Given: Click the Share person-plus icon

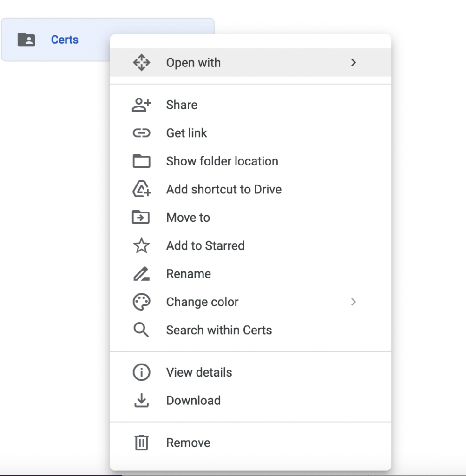Looking at the screenshot, I should [141, 105].
